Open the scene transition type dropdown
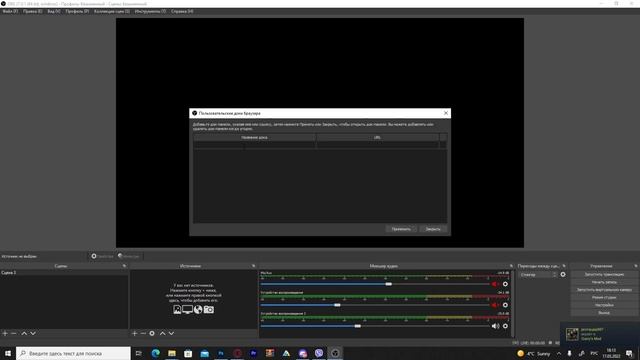Image resolution: width=640 pixels, height=360 pixels. pos(538,275)
